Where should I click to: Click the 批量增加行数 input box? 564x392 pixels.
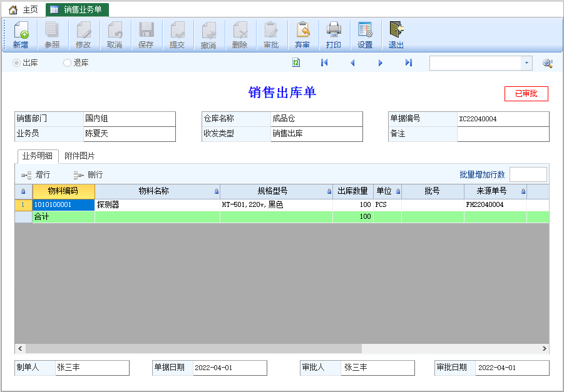tap(528, 174)
